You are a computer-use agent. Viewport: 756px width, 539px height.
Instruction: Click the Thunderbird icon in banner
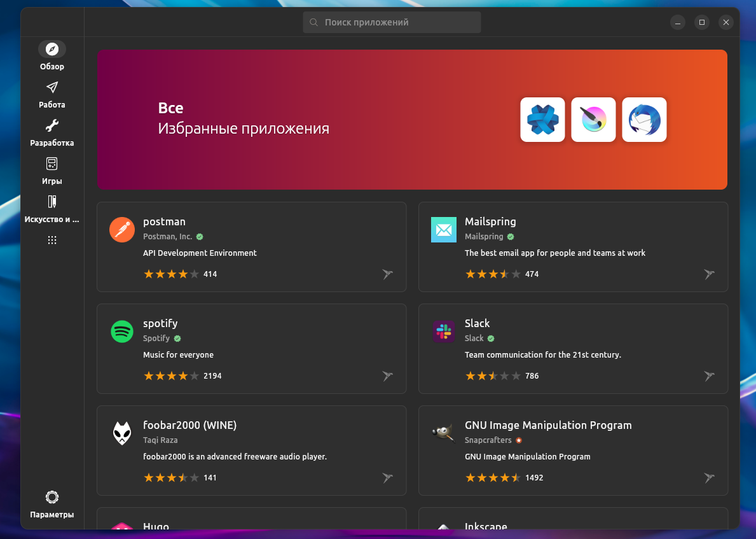pos(644,120)
